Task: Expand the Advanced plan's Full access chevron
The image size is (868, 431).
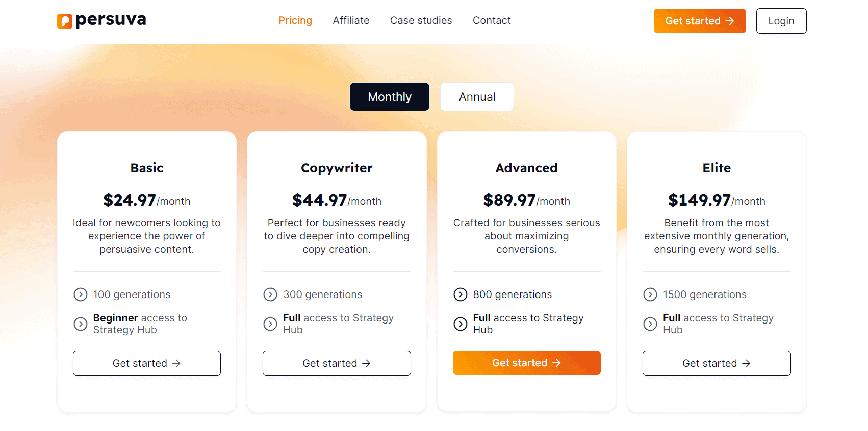Action: tap(460, 324)
